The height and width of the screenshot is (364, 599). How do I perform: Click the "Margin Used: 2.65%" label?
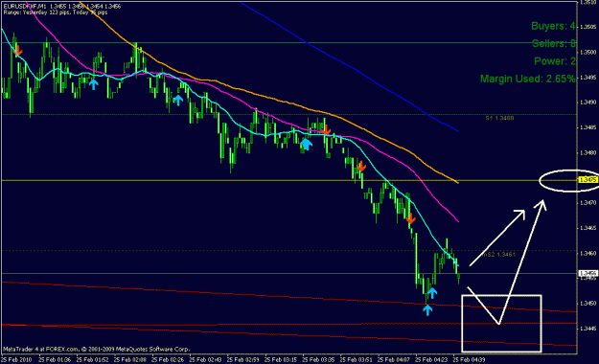(x=527, y=79)
